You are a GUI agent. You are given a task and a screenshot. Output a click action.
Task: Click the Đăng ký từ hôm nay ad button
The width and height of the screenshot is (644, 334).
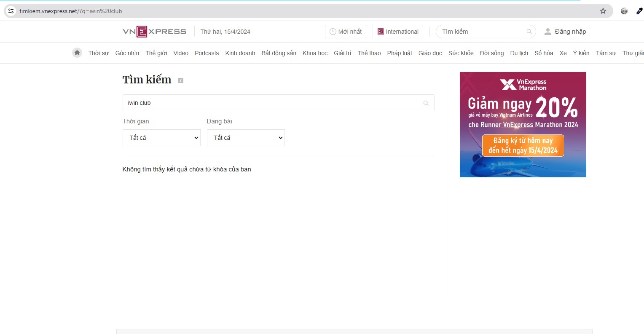click(x=523, y=145)
